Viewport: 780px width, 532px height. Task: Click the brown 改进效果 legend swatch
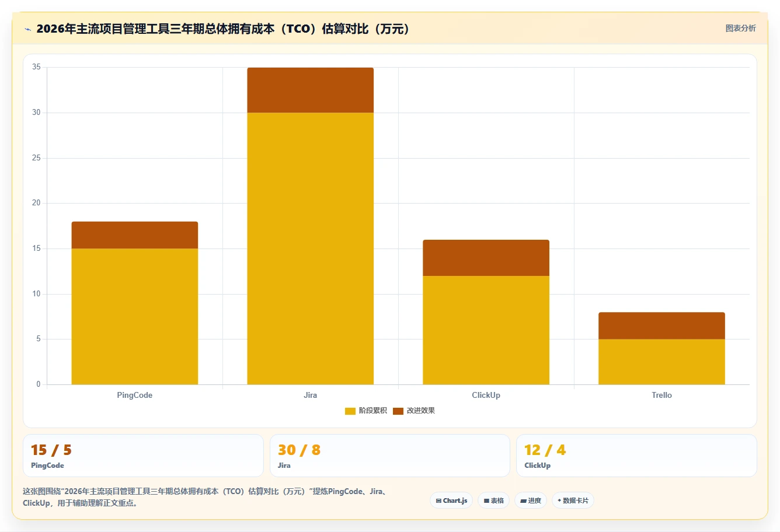(398, 411)
